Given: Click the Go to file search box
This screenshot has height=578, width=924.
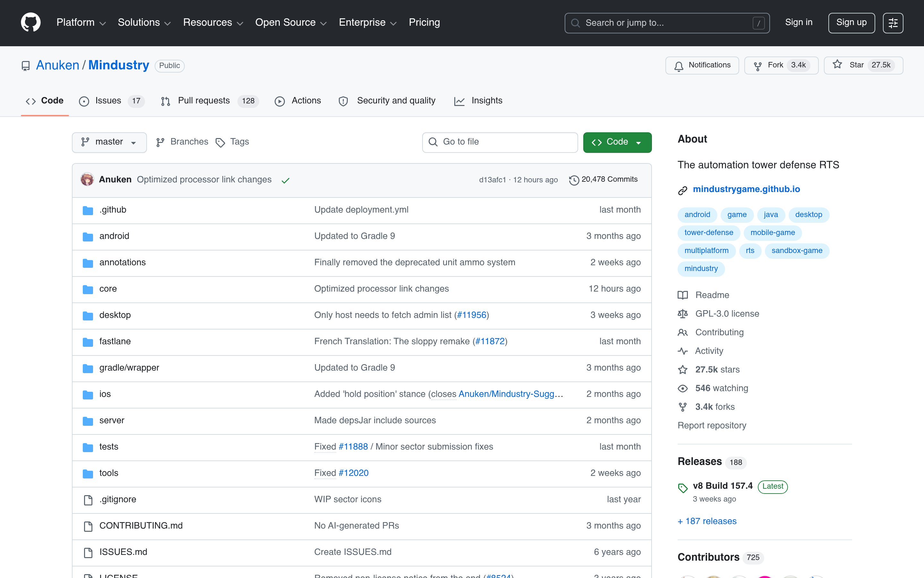Looking at the screenshot, I should click(500, 142).
